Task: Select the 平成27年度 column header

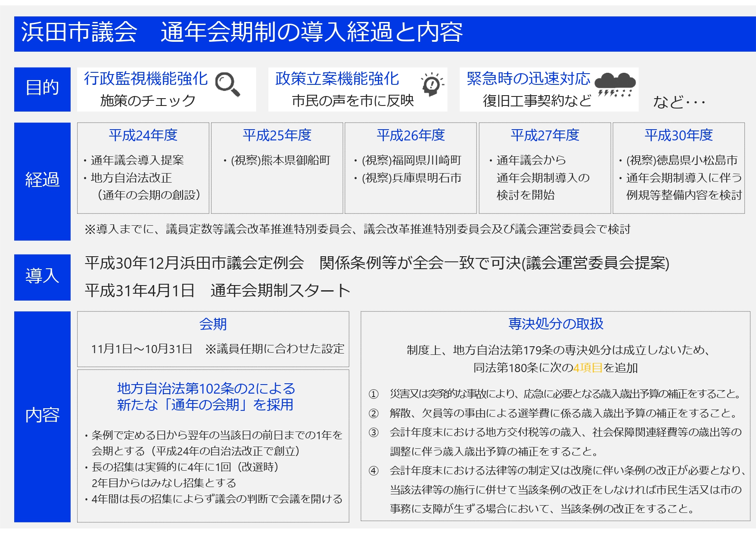Action: coord(545,136)
